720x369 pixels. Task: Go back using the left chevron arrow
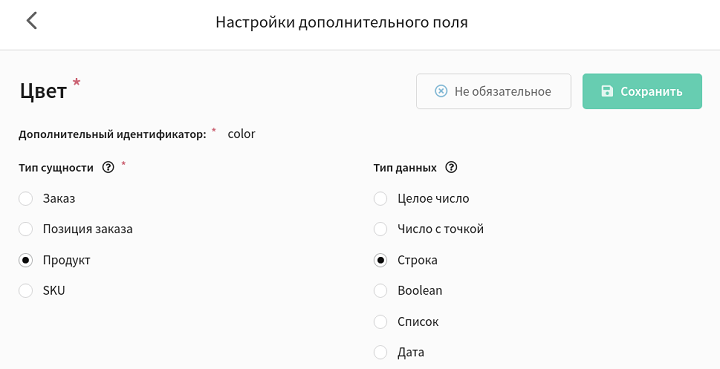[x=31, y=21]
